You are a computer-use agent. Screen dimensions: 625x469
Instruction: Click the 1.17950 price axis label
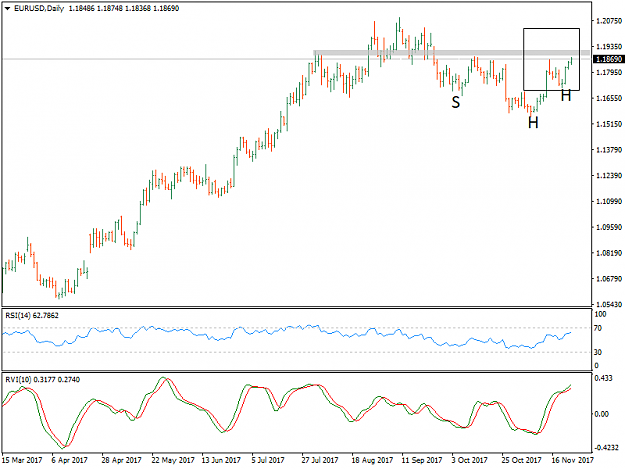pyautogui.click(x=609, y=73)
